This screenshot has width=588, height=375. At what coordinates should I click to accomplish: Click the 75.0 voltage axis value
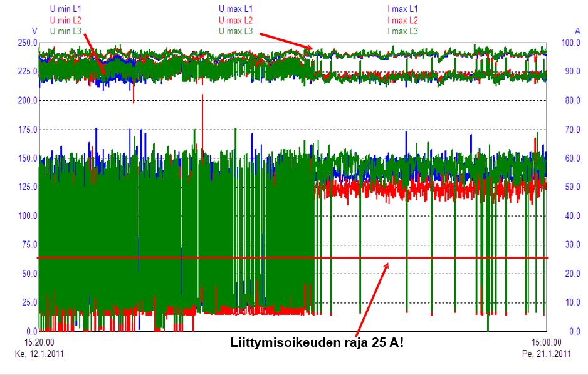coord(30,244)
